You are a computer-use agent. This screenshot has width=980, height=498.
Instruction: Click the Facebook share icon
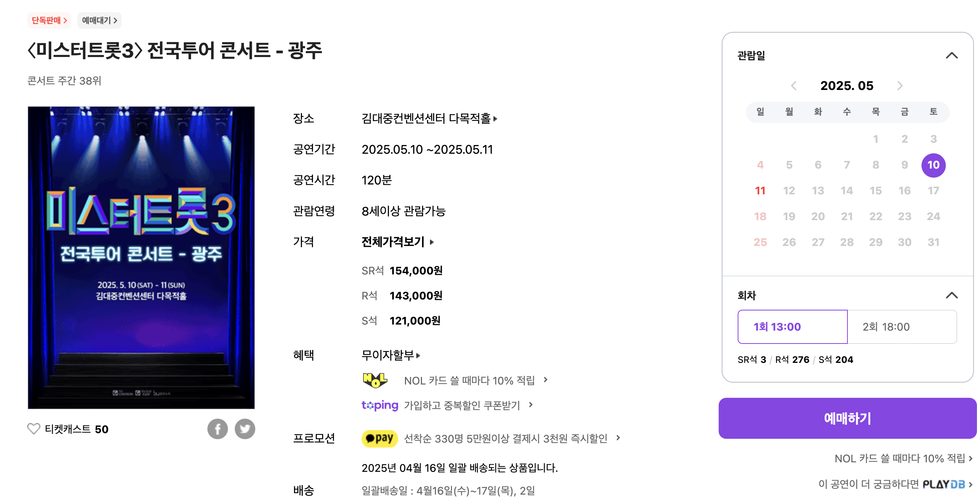point(218,429)
